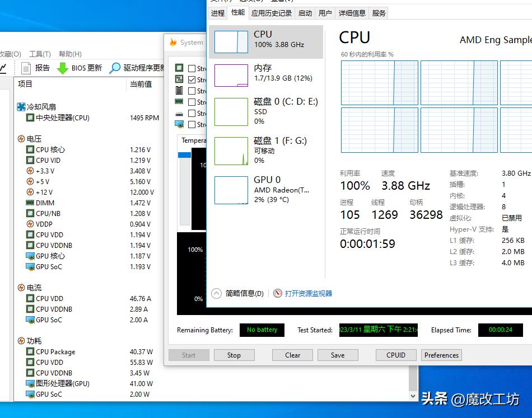Click the No battery status field
532x418 pixels.
[262, 330]
